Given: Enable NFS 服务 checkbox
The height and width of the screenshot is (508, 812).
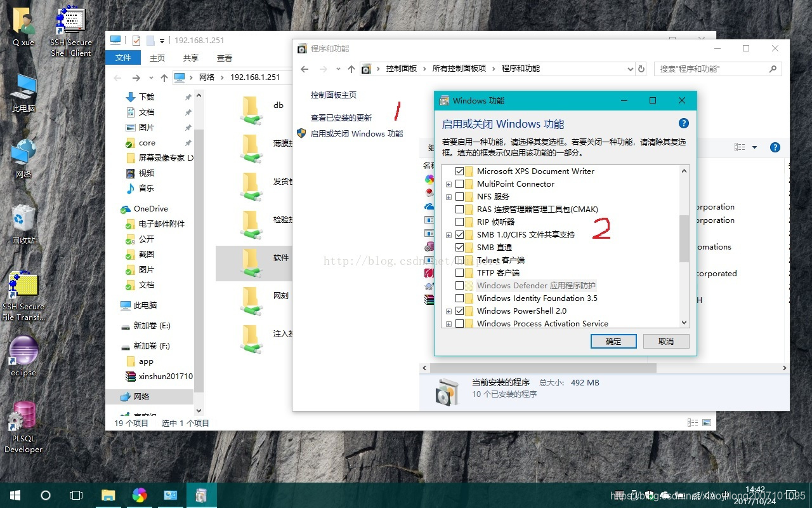Looking at the screenshot, I should (460, 196).
